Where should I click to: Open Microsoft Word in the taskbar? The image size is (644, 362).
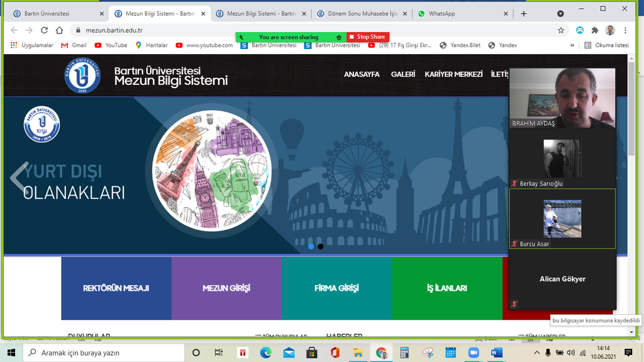pos(496,353)
